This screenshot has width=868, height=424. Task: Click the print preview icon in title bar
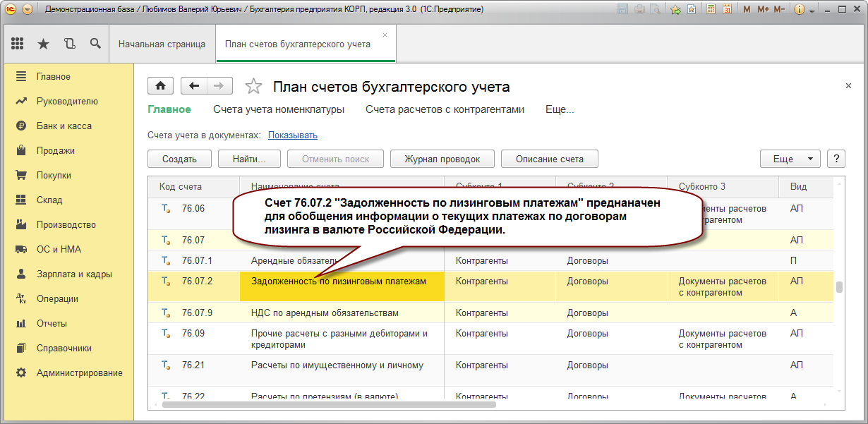tap(655, 10)
